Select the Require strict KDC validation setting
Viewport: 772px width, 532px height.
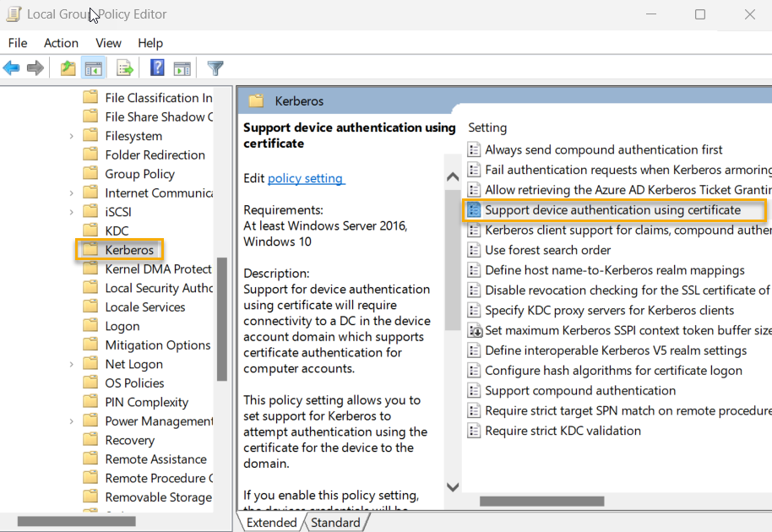point(565,430)
